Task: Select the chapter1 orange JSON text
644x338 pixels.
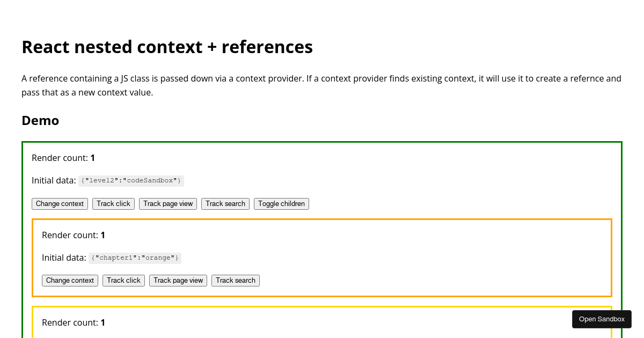Action: (x=135, y=258)
